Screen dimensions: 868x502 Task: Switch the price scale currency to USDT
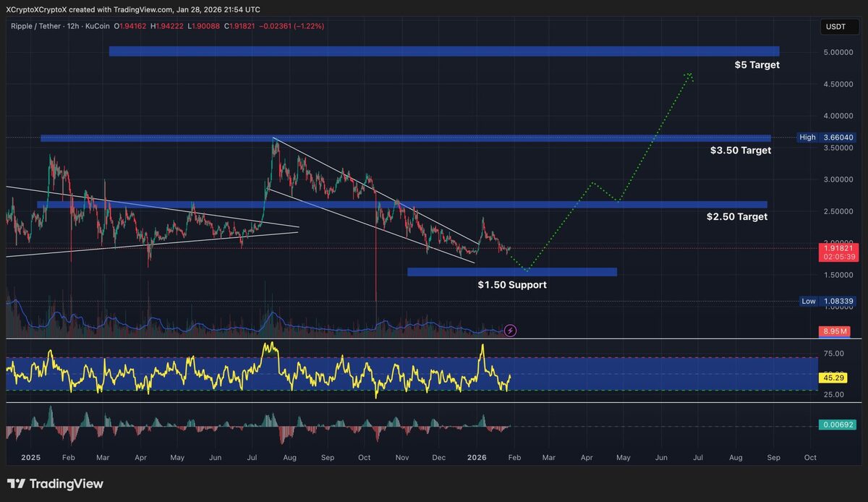(x=838, y=26)
